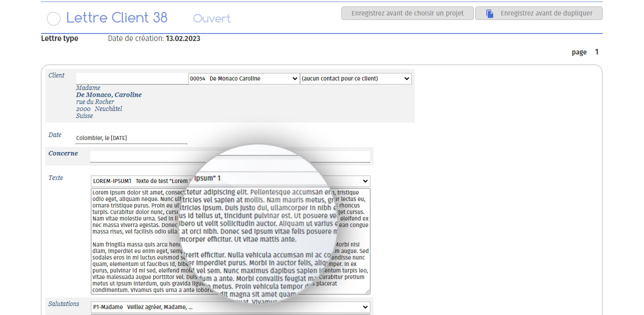644x315 pixels.
Task: Open the client dropdown showing De Monaco Caroline
Action: (x=243, y=78)
